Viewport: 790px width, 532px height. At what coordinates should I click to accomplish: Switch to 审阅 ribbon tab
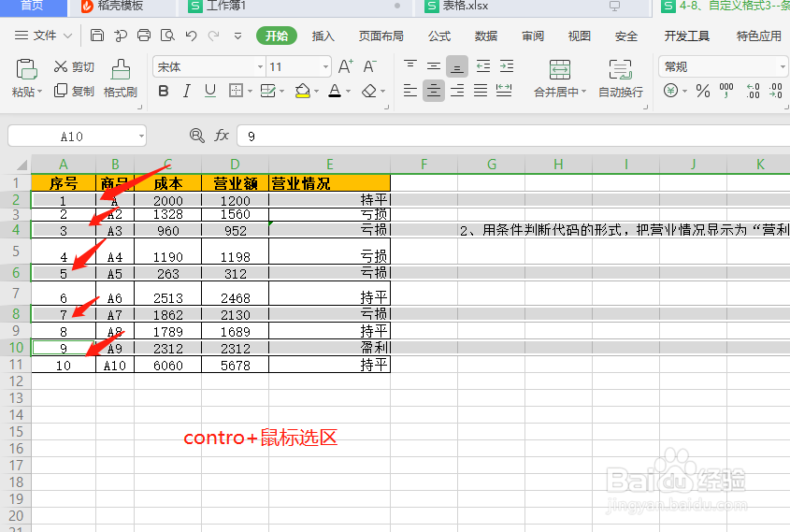533,36
